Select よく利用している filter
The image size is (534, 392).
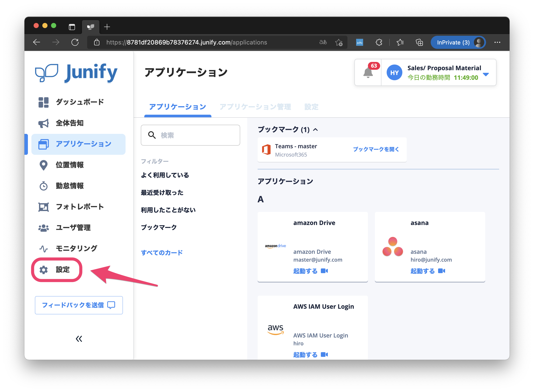pos(165,175)
